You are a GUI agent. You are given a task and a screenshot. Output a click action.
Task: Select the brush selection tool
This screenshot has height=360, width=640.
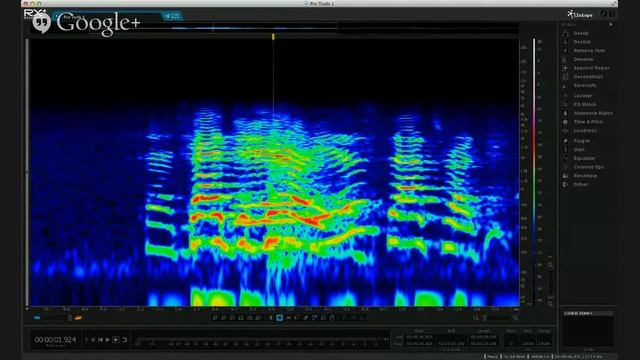coord(306,318)
